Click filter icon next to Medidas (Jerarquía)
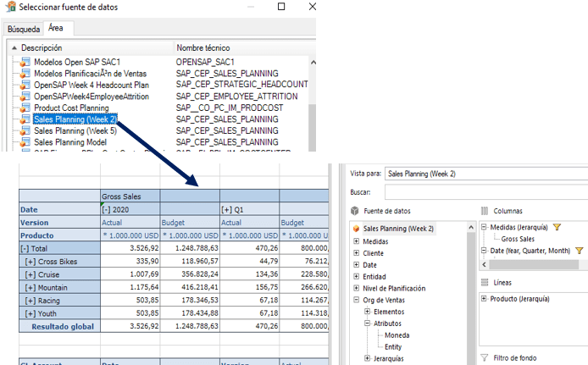This screenshot has width=588, height=365. pyautogui.click(x=557, y=228)
